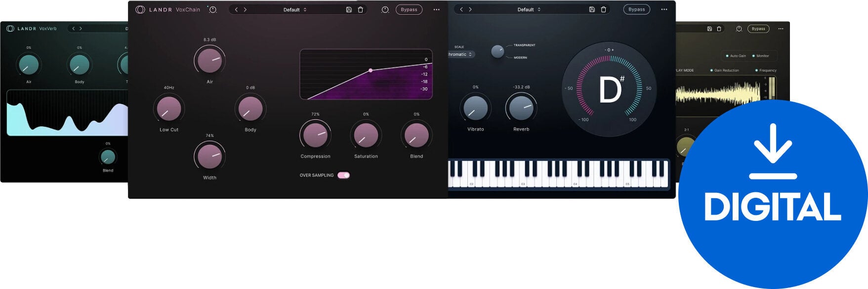This screenshot has width=868, height=289.
Task: Click the Low Cut knob
Action: pyautogui.click(x=169, y=108)
